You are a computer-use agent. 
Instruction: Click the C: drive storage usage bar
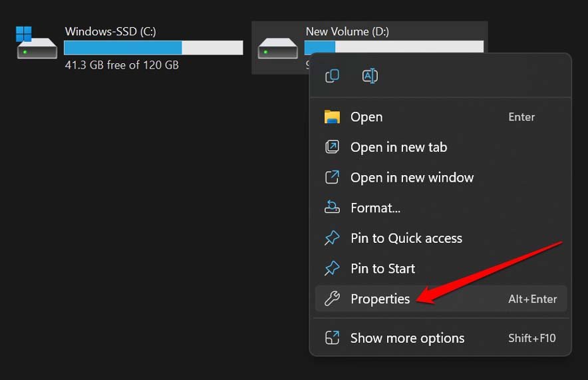coord(154,48)
